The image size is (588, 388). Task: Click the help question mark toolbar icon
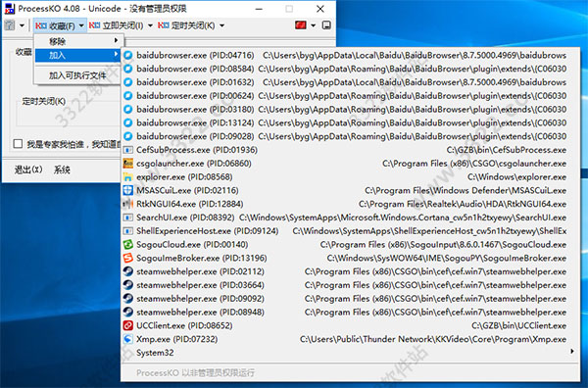10,25
